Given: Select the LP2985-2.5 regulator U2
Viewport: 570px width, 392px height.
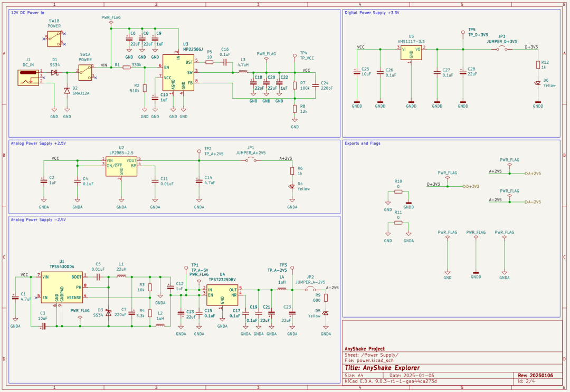Looking at the screenshot, I should [121, 166].
